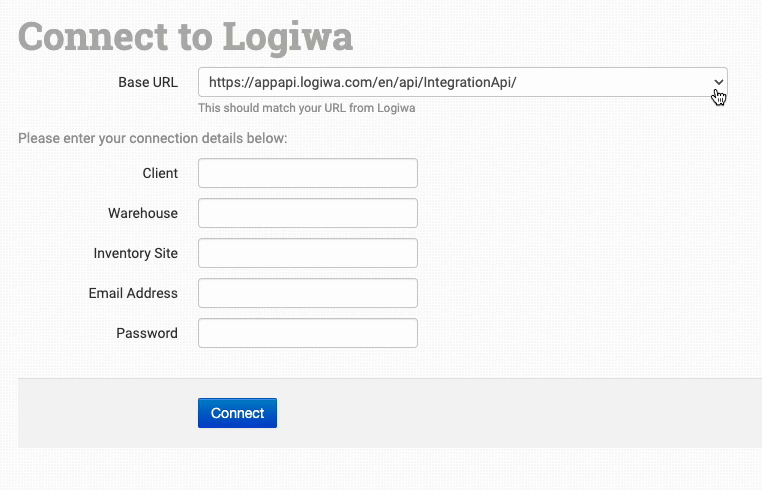This screenshot has height=490, width=762.
Task: Click the Inventory Site label
Action: 136,253
